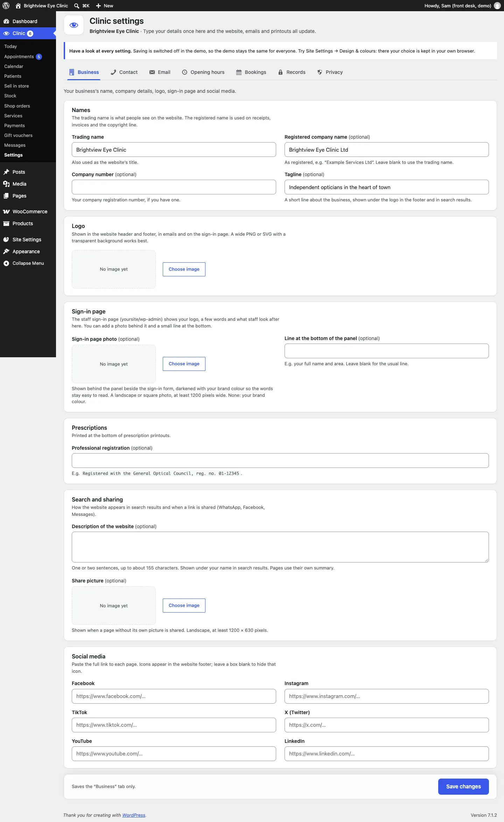
Task: Click the Professional registration field
Action: 280,461
